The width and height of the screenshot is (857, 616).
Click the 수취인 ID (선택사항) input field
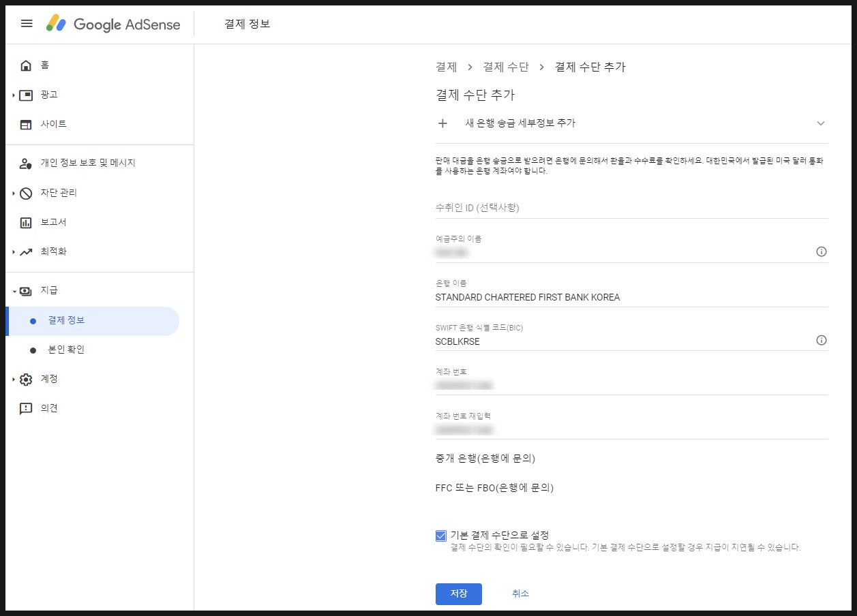[632, 208]
